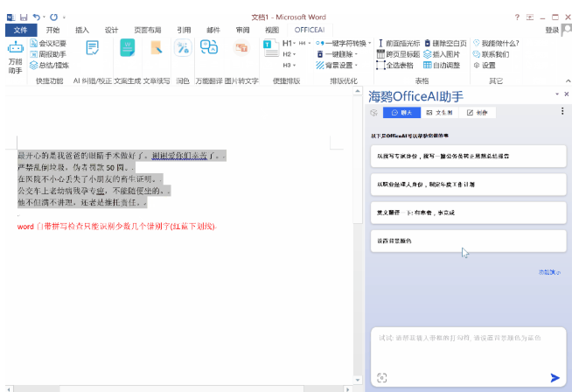
Task: Open the three-dot more options menu
Action: (562, 111)
